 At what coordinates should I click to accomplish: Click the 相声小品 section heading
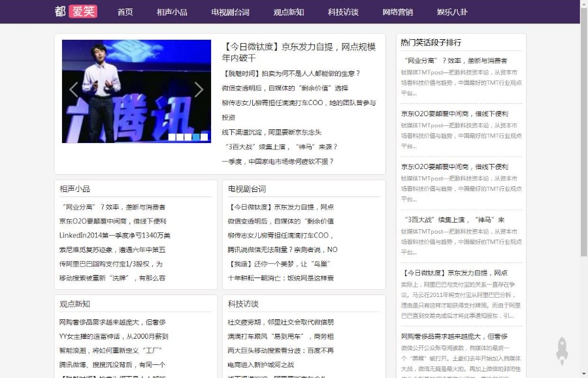(x=74, y=189)
